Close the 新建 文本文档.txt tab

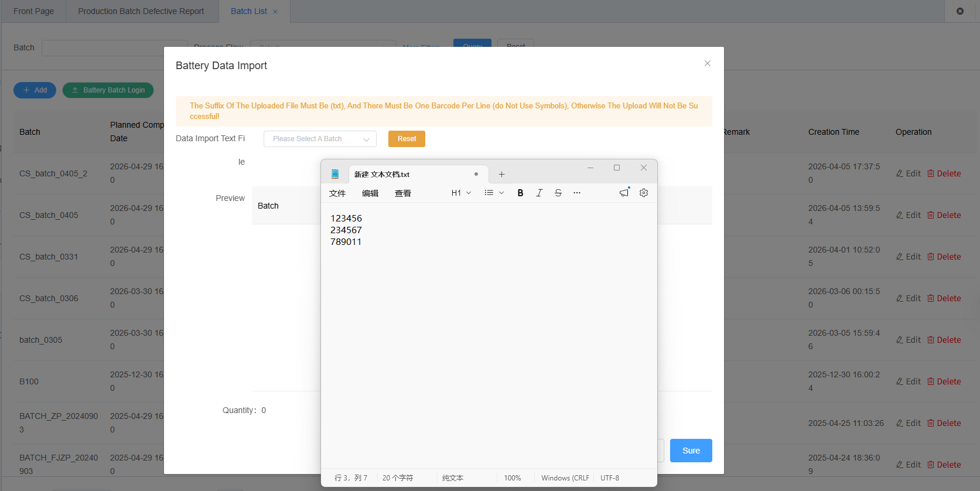click(476, 174)
